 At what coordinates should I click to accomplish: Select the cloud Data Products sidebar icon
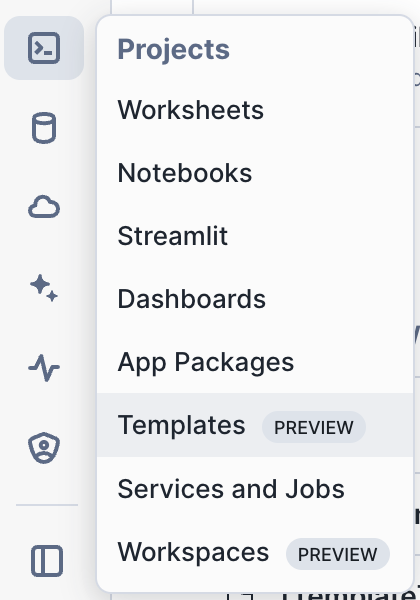point(44,207)
